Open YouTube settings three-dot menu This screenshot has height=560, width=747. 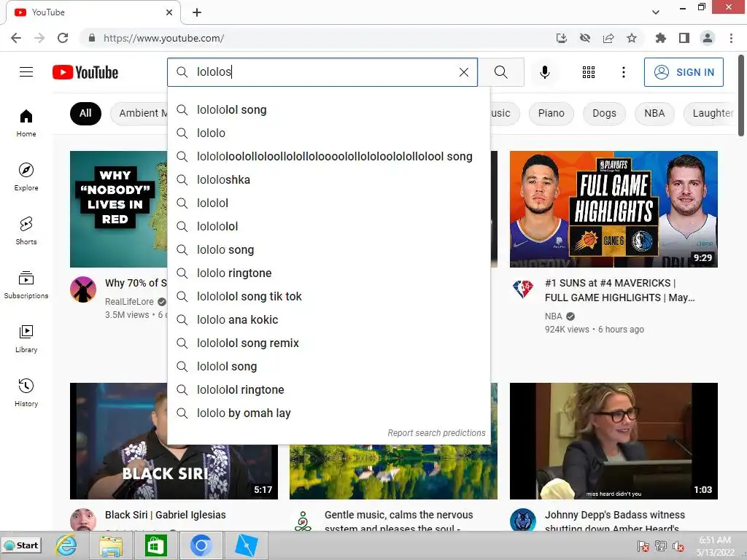tap(623, 72)
